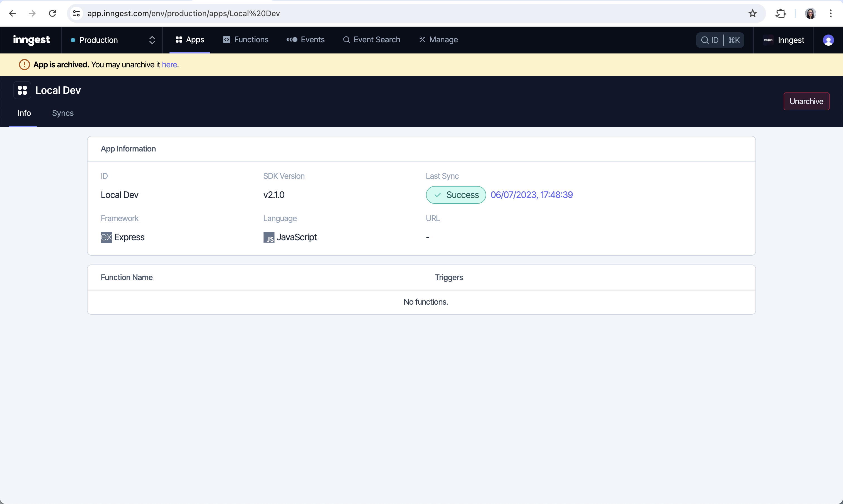The height and width of the screenshot is (504, 843).
Task: Switch to the Syncs tab
Action: (62, 113)
